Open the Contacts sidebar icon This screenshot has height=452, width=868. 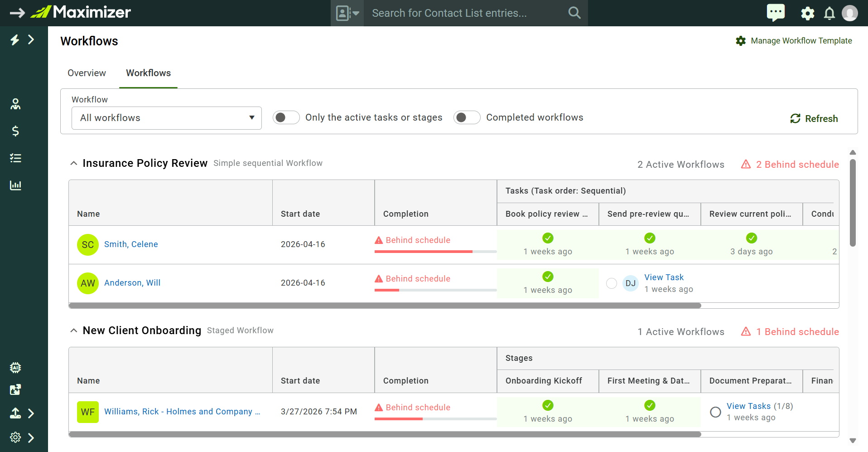coord(15,104)
